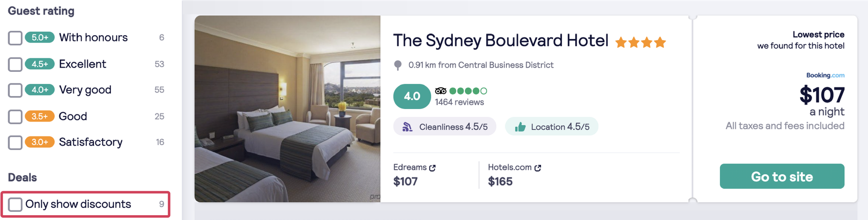Click the TripAdvisor owl icon

coord(440,91)
